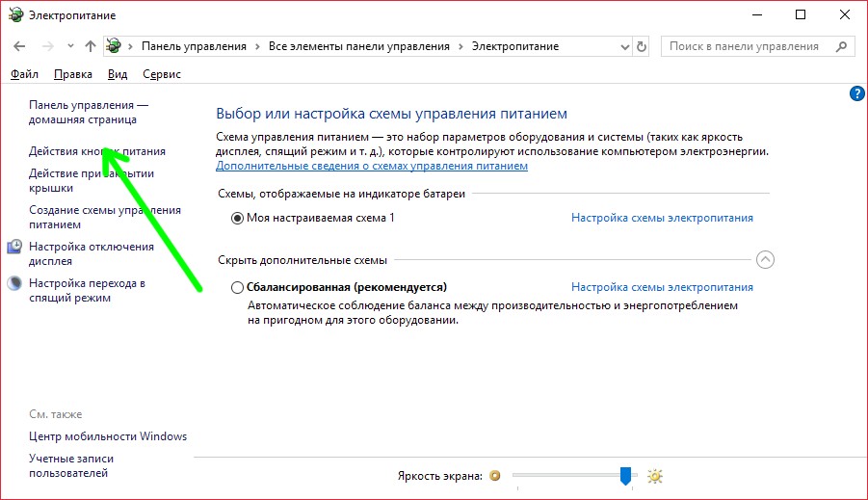
Task: Click Панель управления breadcrumb segment
Action: click(x=194, y=46)
